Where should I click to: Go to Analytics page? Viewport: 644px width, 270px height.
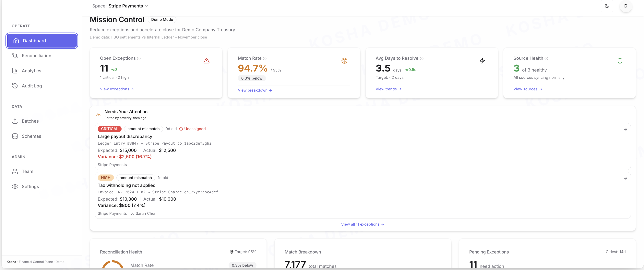coord(31,71)
